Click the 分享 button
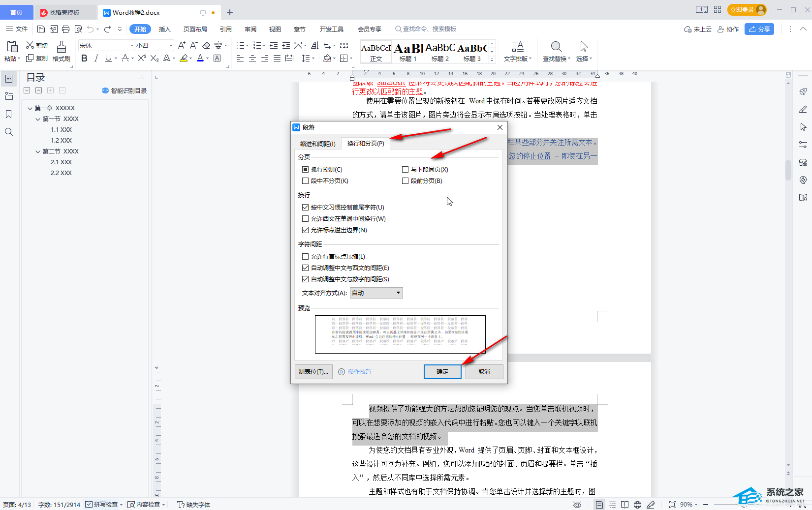The height and width of the screenshot is (510, 812). click(x=759, y=29)
